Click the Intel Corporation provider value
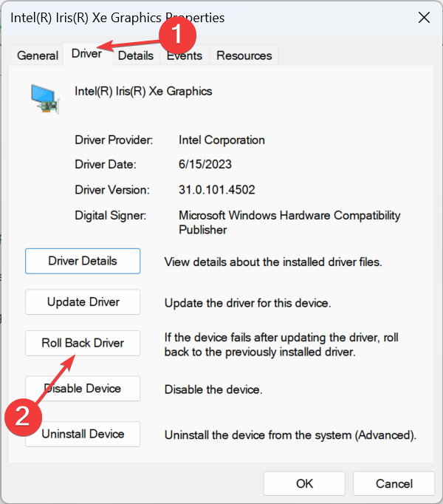 tap(221, 140)
